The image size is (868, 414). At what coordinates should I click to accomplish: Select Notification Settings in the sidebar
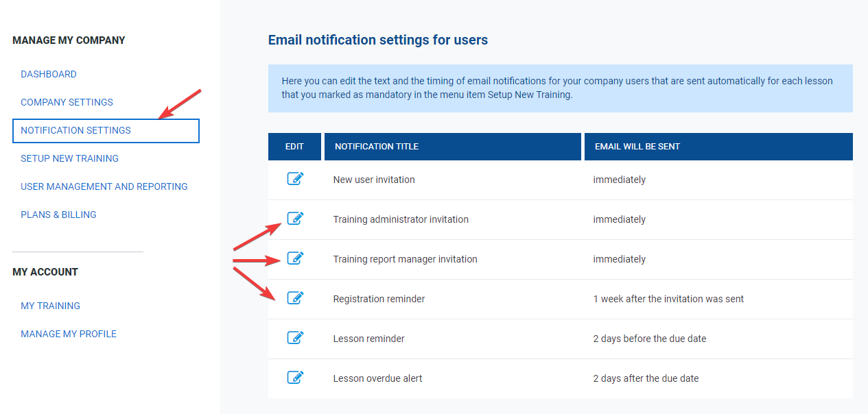click(x=75, y=130)
